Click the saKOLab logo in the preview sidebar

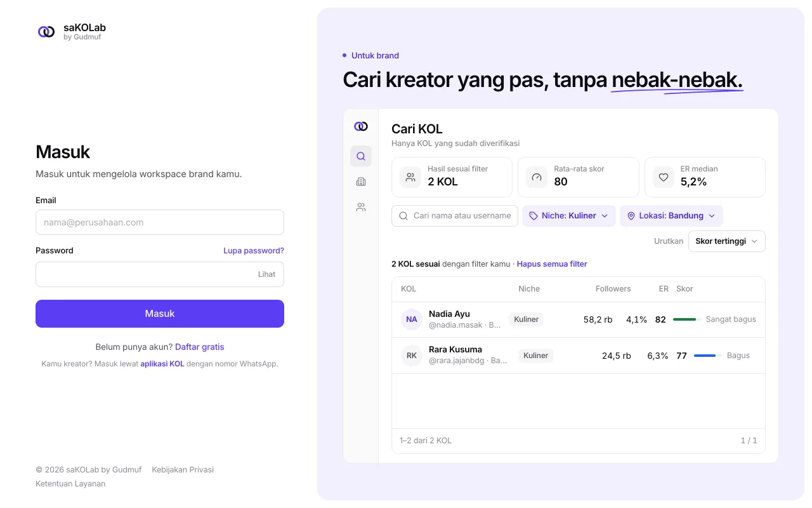coord(361,126)
